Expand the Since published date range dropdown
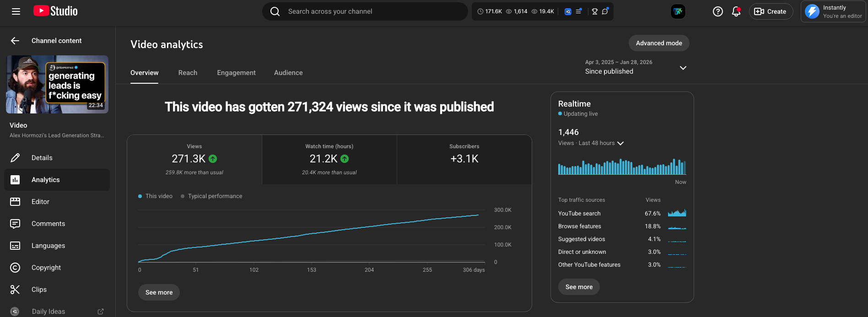 [x=683, y=68]
